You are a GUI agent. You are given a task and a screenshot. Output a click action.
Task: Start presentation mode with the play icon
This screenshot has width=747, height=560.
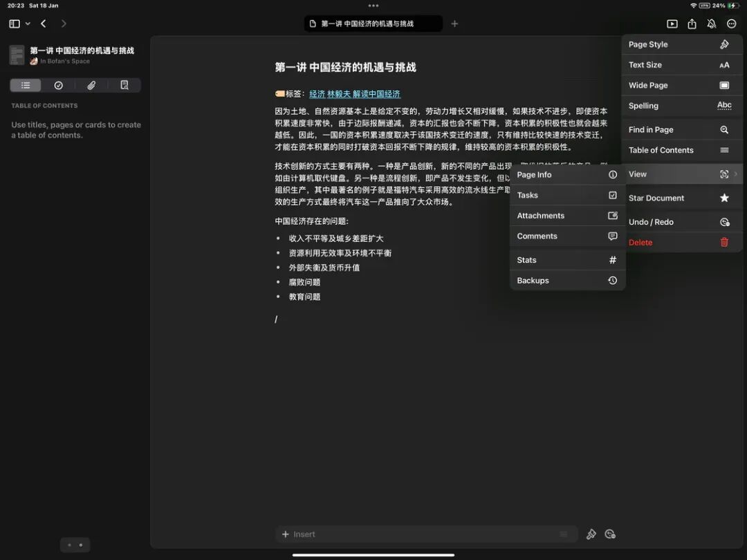coord(672,24)
